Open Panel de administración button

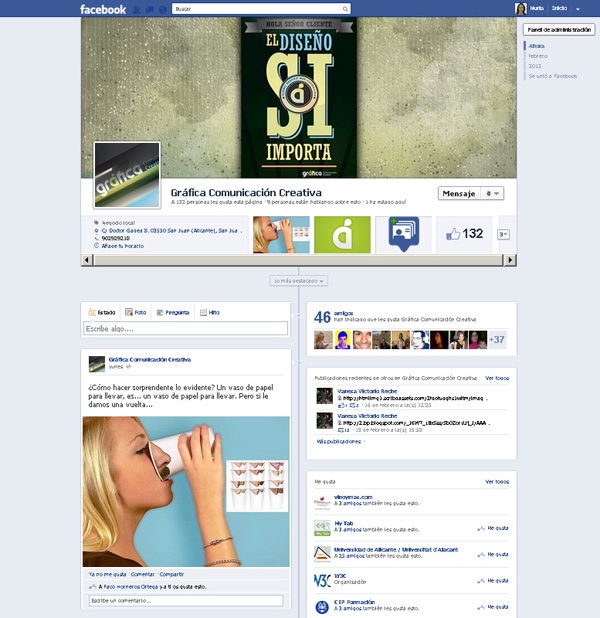click(559, 30)
